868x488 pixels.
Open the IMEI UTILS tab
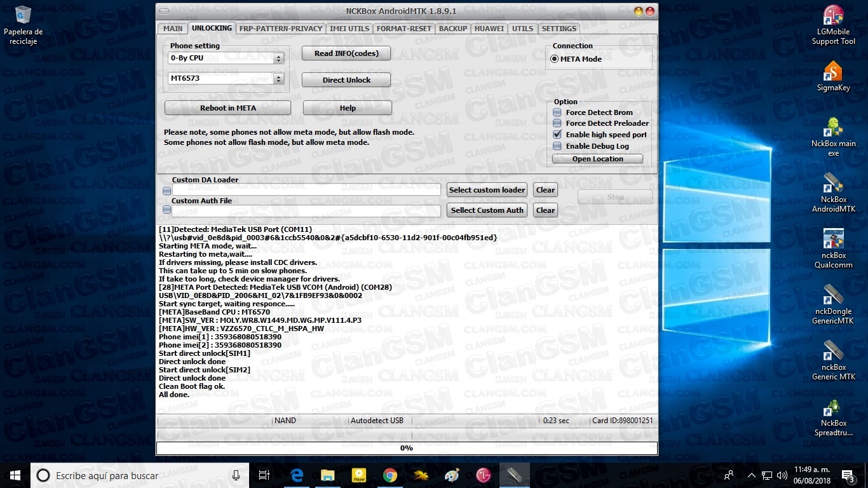click(x=349, y=29)
